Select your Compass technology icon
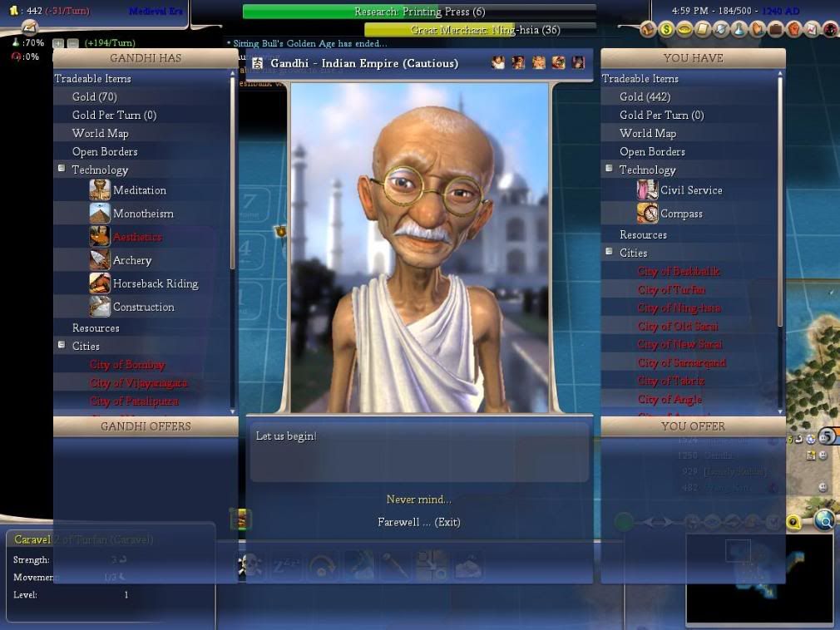Viewport: 840px width, 630px height. tap(647, 214)
